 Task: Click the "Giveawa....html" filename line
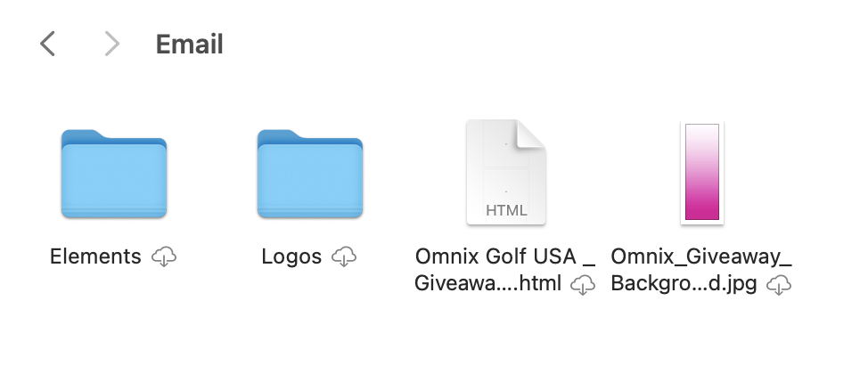tap(488, 284)
